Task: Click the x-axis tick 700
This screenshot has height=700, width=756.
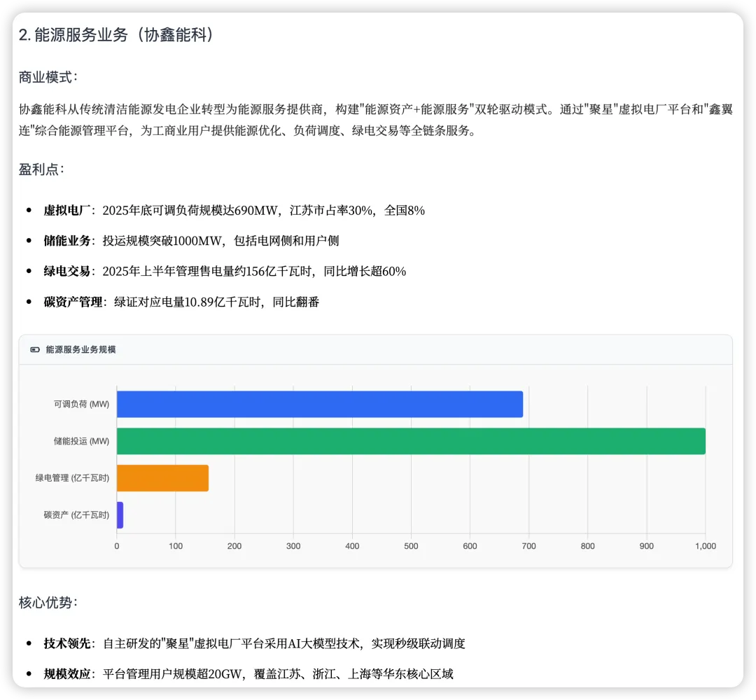Action: click(x=529, y=546)
